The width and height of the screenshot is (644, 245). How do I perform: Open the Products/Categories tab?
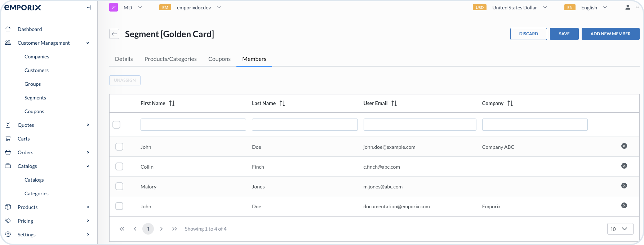coord(170,59)
